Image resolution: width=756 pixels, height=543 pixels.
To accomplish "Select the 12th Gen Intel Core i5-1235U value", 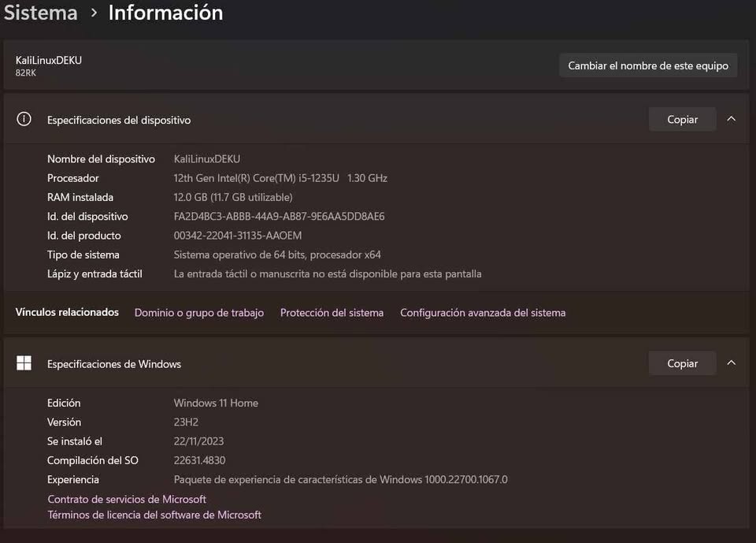I will pyautogui.click(x=280, y=178).
